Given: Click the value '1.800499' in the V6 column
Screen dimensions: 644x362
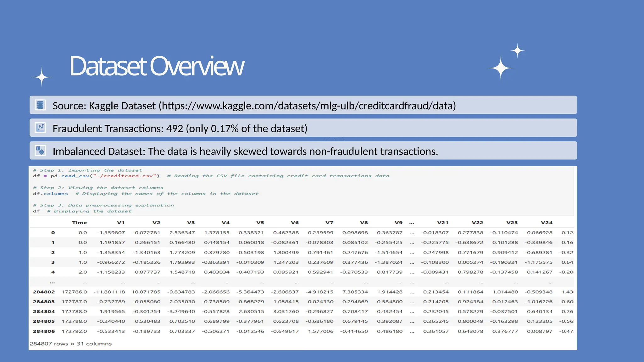Looking at the screenshot, I should [286, 252].
